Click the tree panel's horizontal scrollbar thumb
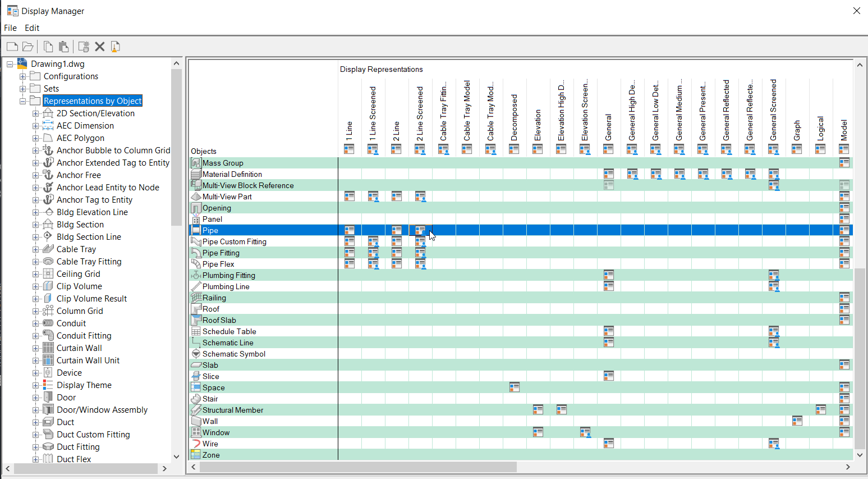Screen dimensions: 868x479 [86, 468]
